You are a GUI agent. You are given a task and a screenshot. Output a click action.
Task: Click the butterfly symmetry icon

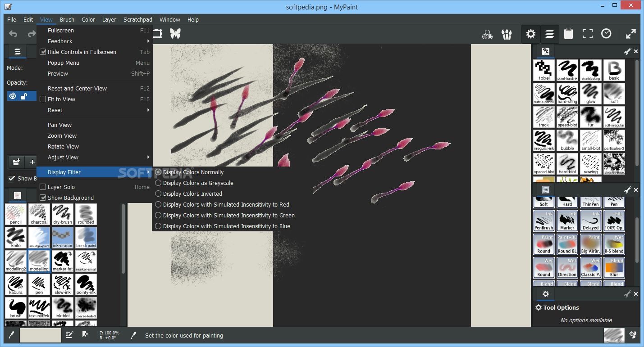(x=175, y=34)
